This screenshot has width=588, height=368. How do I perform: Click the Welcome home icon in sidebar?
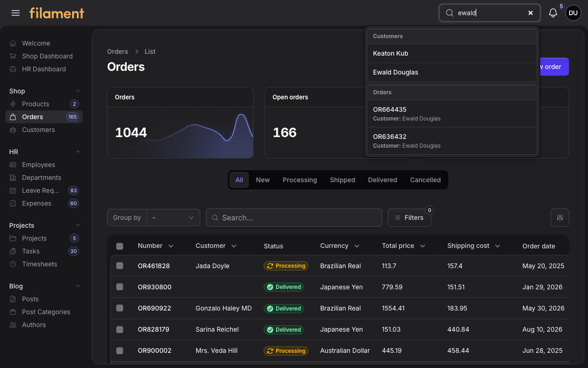(13, 43)
